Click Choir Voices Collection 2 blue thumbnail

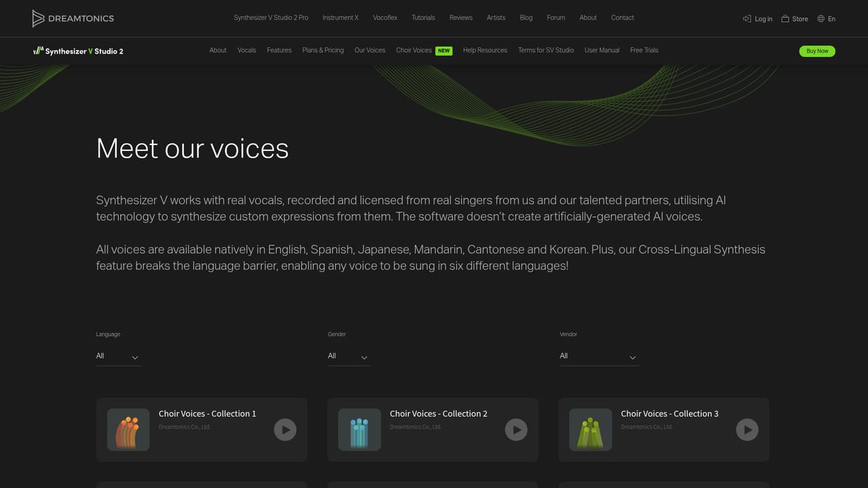click(x=359, y=430)
